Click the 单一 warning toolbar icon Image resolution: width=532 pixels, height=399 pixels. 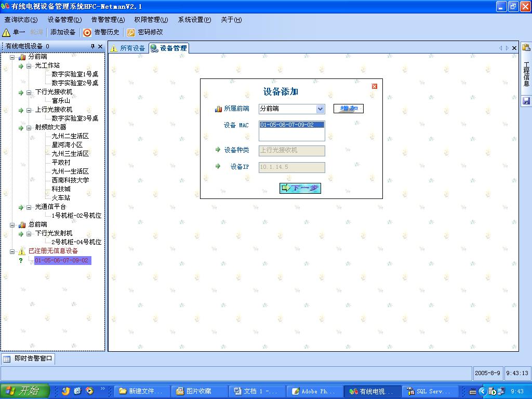(6, 32)
